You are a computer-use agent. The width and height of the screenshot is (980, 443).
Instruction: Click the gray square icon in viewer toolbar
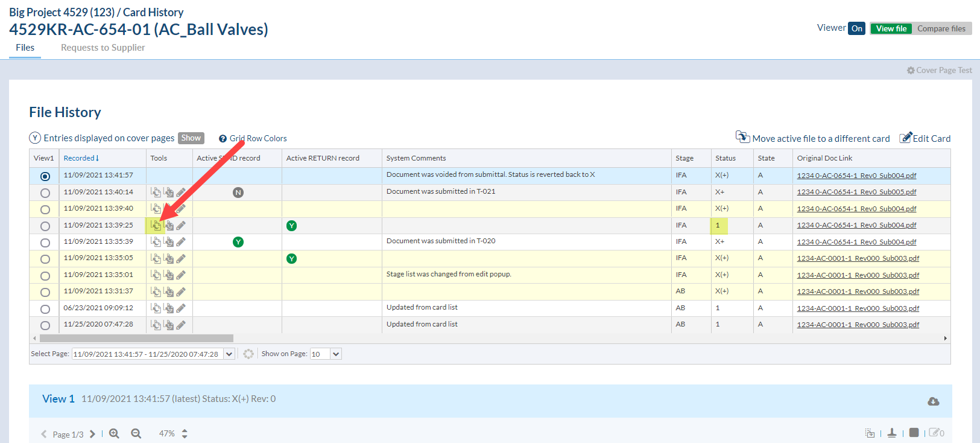tap(914, 432)
